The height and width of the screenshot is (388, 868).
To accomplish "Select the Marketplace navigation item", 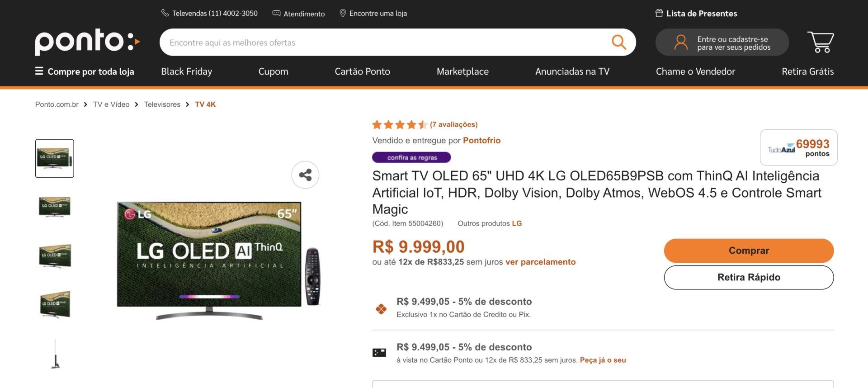I will [x=462, y=71].
